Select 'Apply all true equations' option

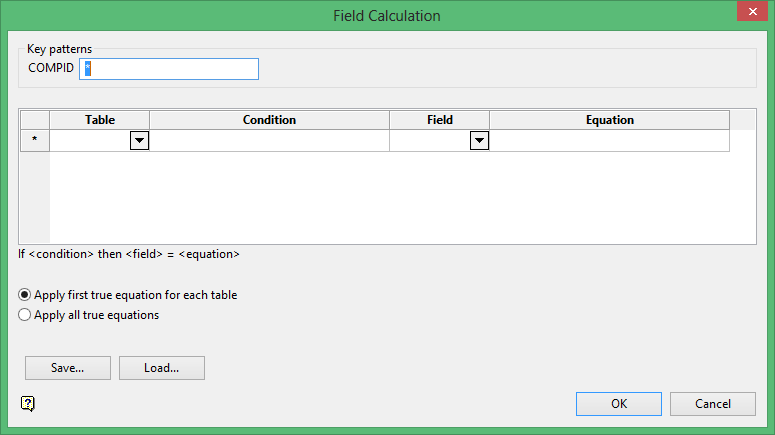[26, 315]
